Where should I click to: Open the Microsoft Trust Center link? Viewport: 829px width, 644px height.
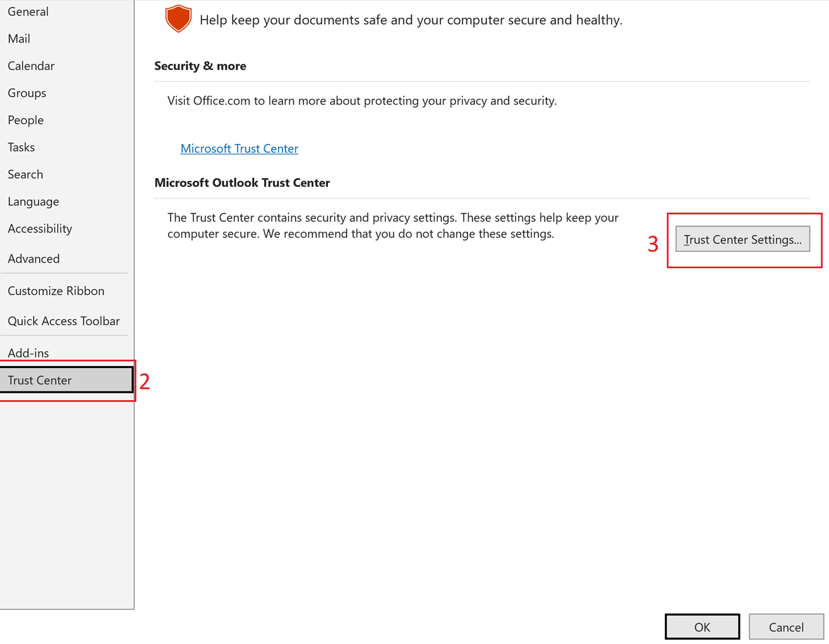click(239, 148)
